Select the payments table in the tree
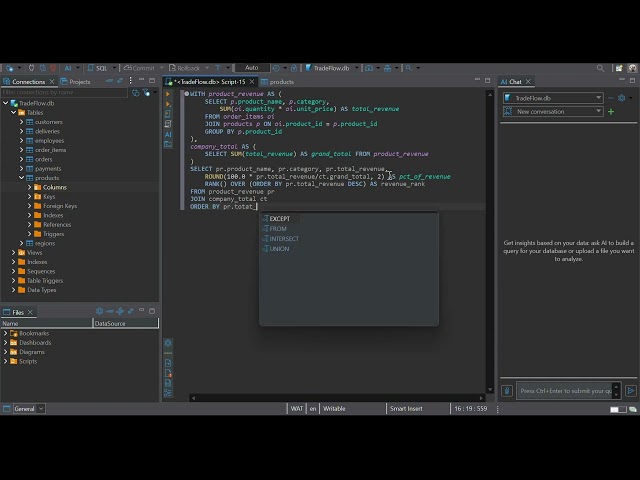The image size is (640, 480). click(48, 169)
